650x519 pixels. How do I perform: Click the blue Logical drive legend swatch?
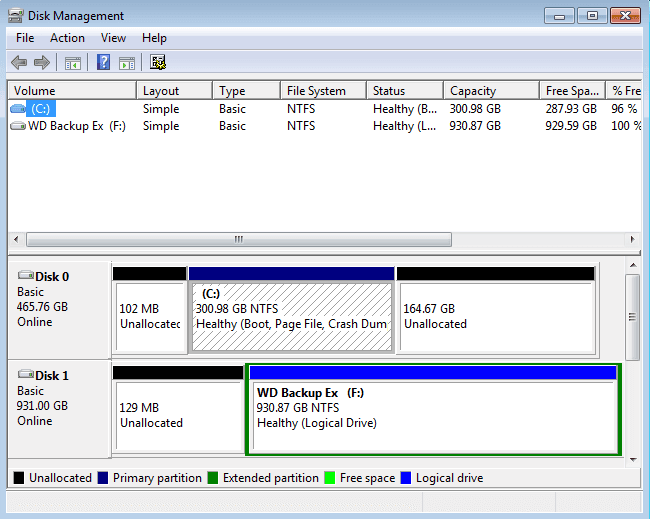pyautogui.click(x=406, y=478)
